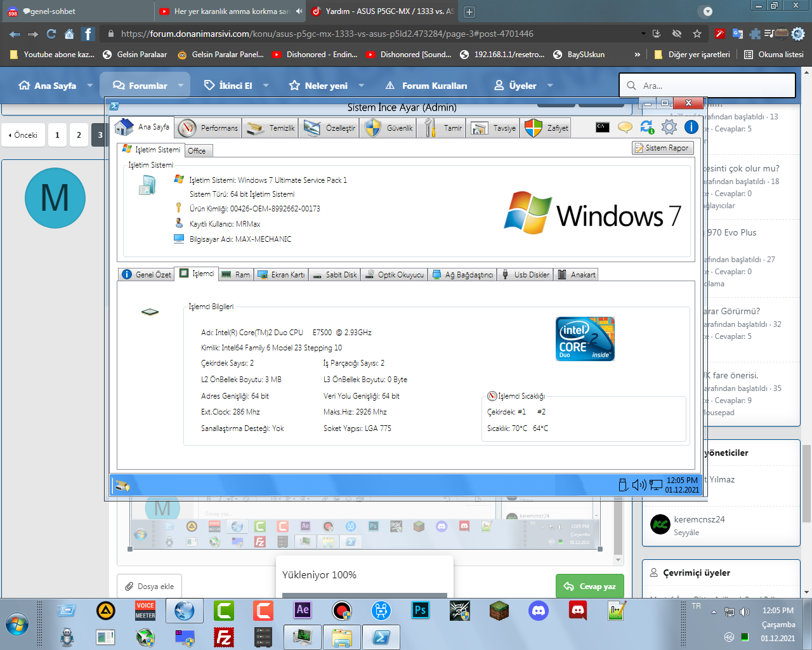
Task: Show hidden tray icons arrow
Action: point(714,612)
